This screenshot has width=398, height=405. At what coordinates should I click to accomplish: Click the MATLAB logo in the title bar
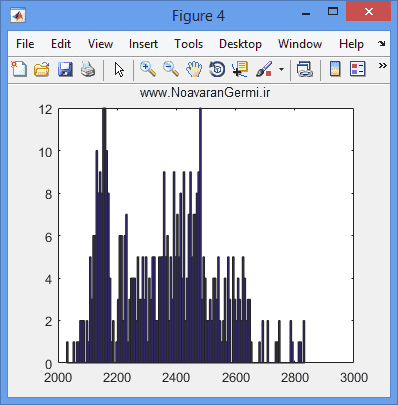click(18, 15)
